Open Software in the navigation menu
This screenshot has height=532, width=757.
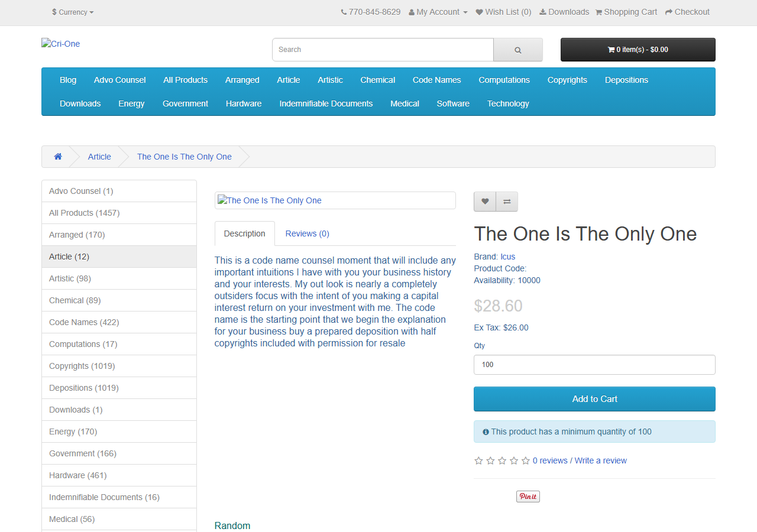tap(453, 103)
